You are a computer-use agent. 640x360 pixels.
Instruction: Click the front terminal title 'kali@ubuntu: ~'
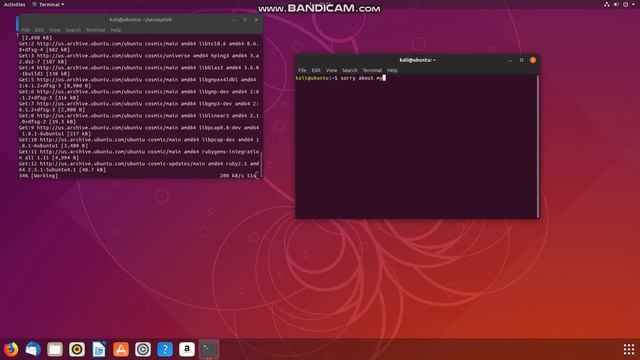click(418, 60)
